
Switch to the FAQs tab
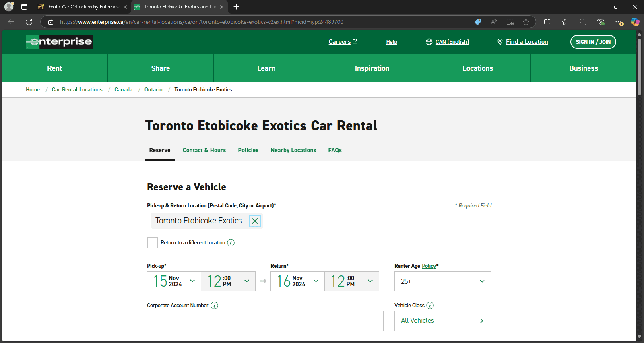click(x=335, y=150)
